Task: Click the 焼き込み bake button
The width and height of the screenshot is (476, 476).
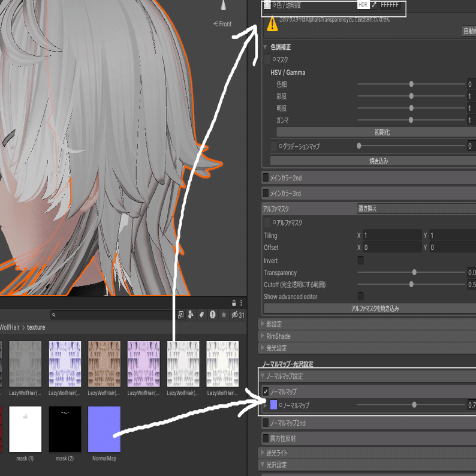Action: pyautogui.click(x=373, y=161)
